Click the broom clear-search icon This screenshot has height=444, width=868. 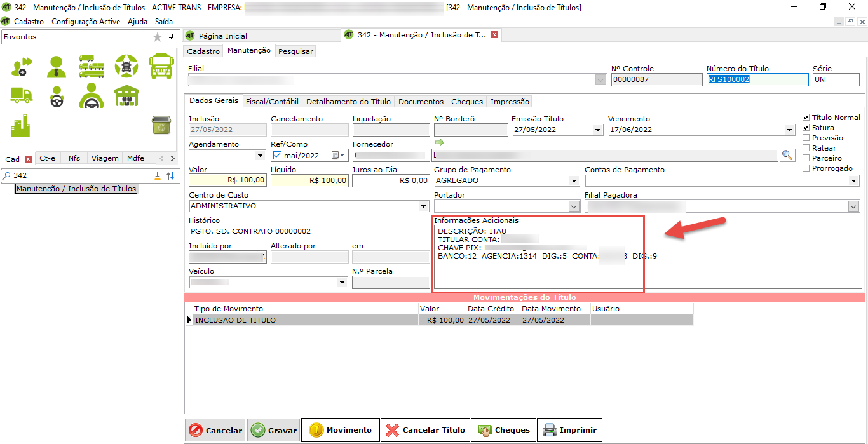158,175
